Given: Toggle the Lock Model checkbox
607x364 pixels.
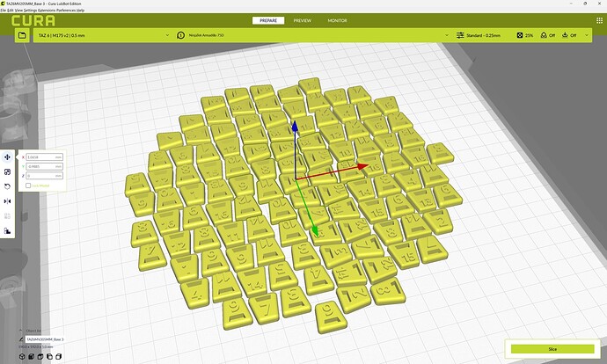Looking at the screenshot, I should pos(28,186).
